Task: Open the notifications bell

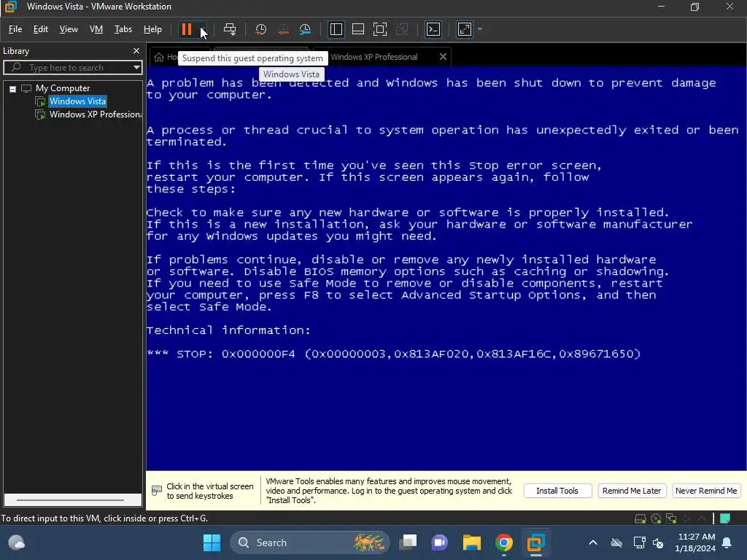Action: click(x=727, y=542)
